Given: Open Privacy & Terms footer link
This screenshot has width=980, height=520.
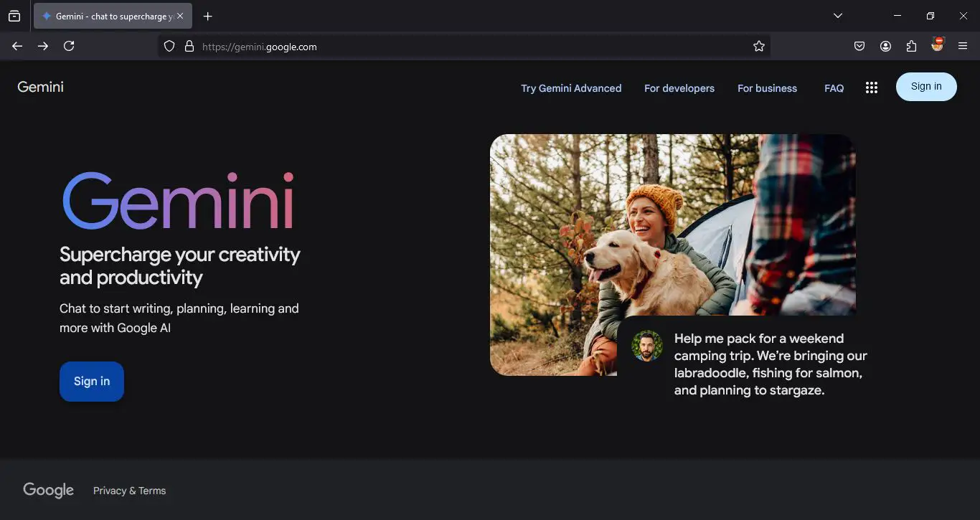Looking at the screenshot, I should click(x=129, y=491).
